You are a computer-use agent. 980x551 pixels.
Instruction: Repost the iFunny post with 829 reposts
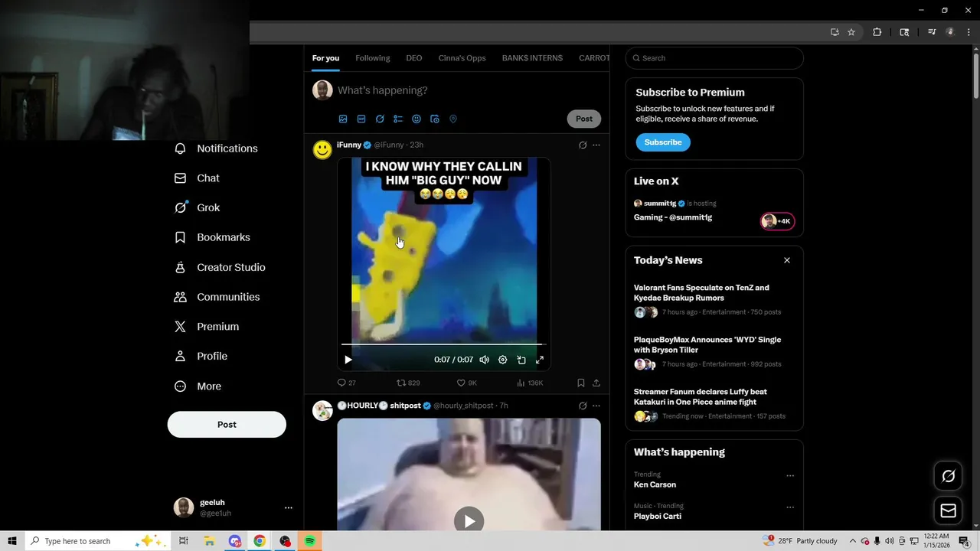click(408, 383)
